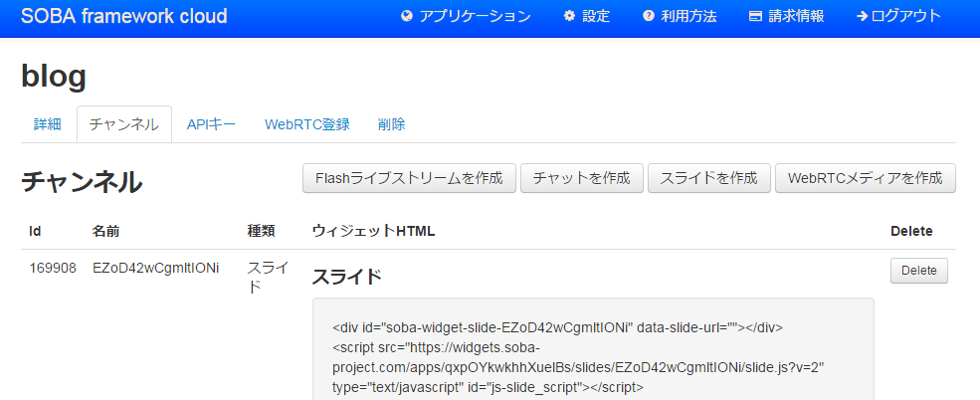This screenshot has height=400, width=980.
Task: Click the SOBA framework cloud brand link
Action: point(123,16)
